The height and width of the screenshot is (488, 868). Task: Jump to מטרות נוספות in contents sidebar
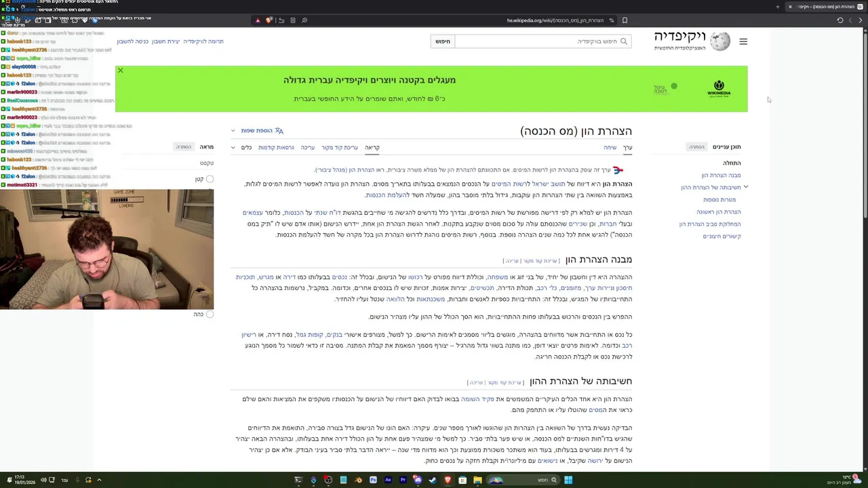(719, 200)
